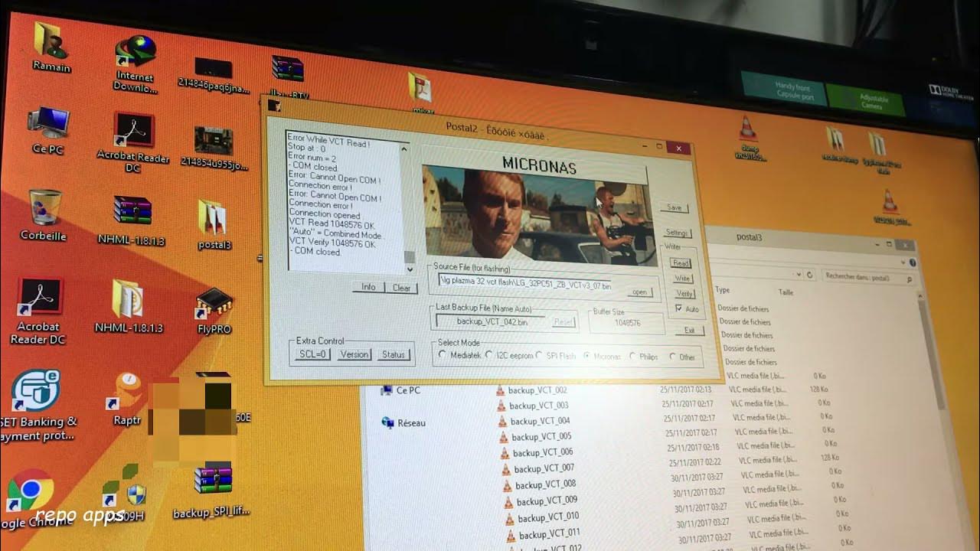Open the NHML-1.8.1.3 folder icon
The width and height of the screenshot is (980, 551).
[128, 306]
